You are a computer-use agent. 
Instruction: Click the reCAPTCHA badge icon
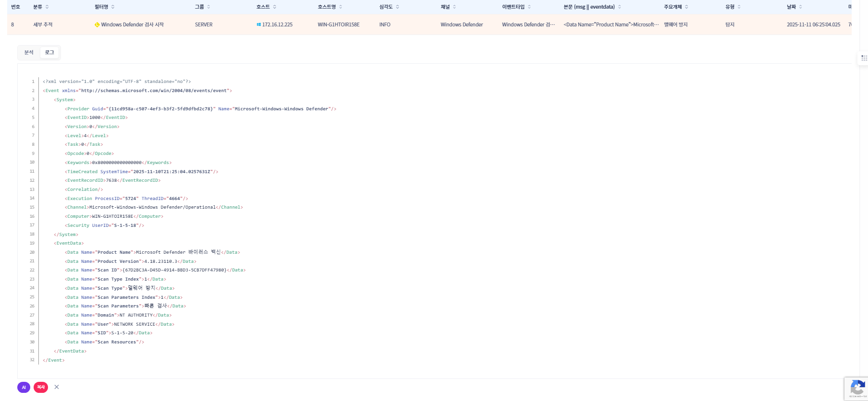[857, 387]
